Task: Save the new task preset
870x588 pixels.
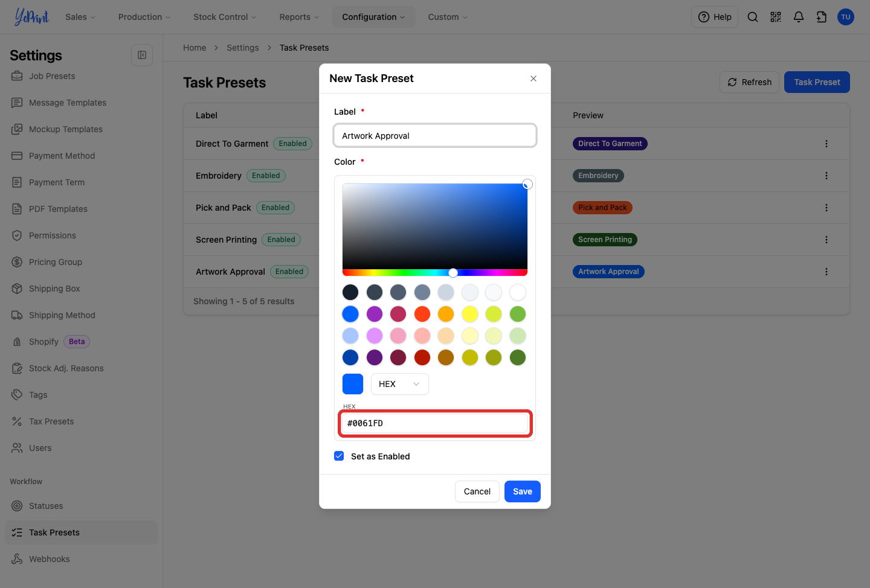Action: tap(523, 491)
